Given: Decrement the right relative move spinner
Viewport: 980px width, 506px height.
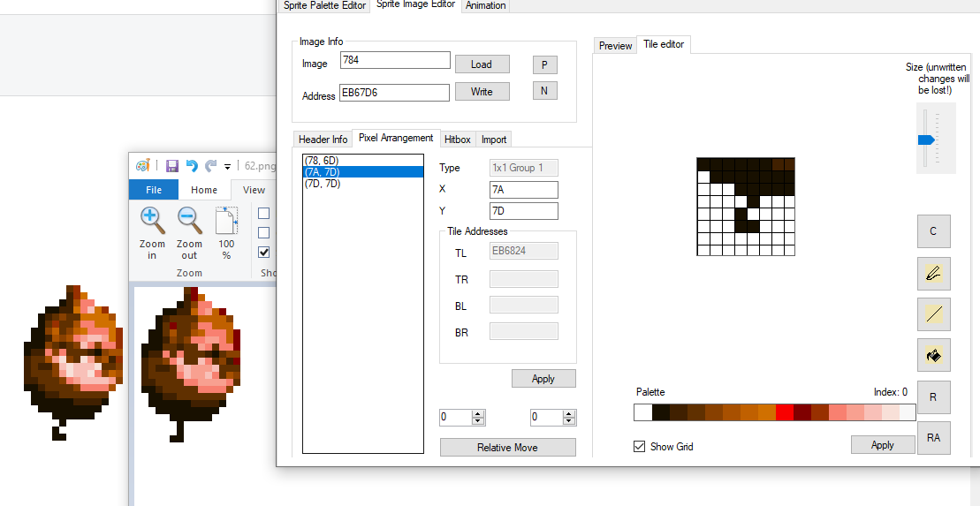Looking at the screenshot, I should coord(569,422).
